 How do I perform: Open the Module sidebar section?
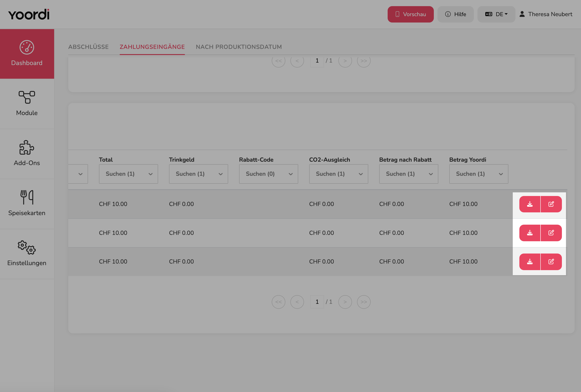[x=27, y=104]
